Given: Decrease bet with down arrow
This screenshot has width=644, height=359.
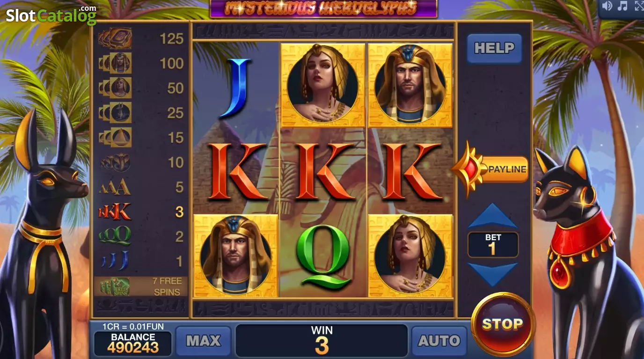Looking at the screenshot, I should pos(493,274).
